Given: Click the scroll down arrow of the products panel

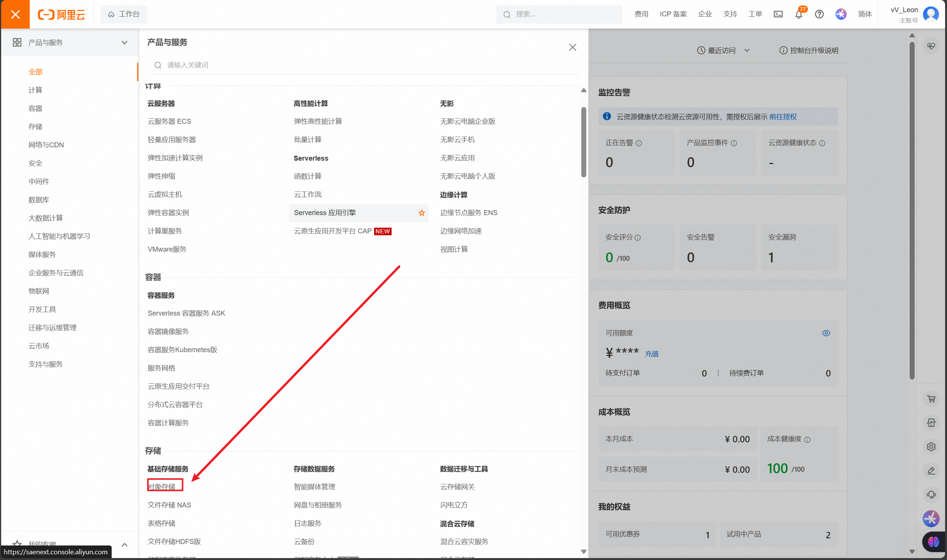Looking at the screenshot, I should tap(584, 551).
